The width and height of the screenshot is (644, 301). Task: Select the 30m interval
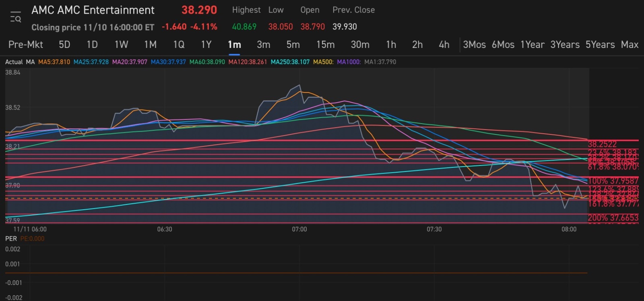(x=360, y=45)
